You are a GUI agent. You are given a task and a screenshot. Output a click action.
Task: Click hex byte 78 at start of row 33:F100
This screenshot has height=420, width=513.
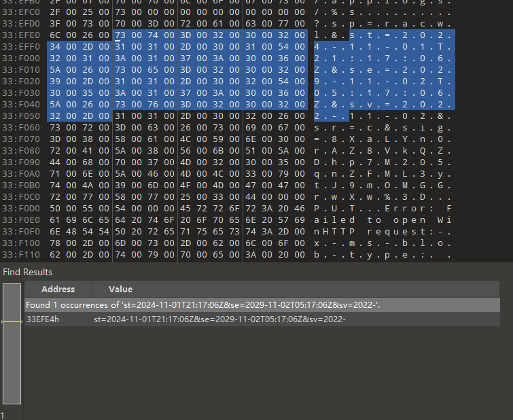tap(55, 243)
